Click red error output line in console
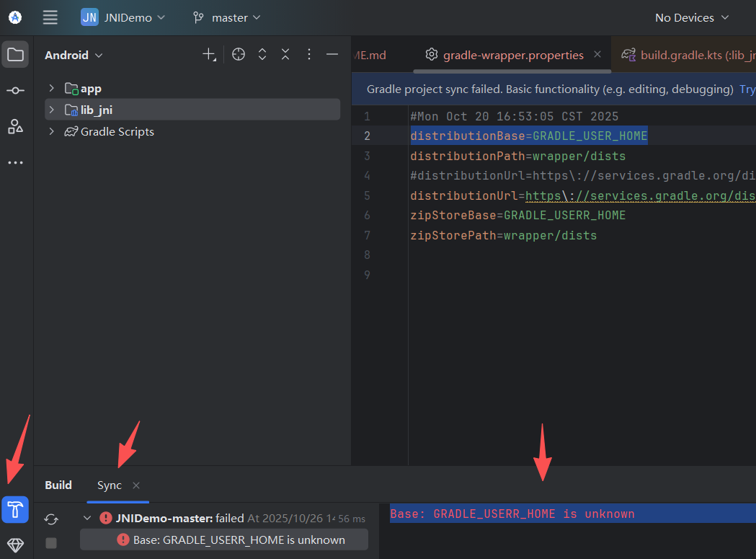 [512, 514]
